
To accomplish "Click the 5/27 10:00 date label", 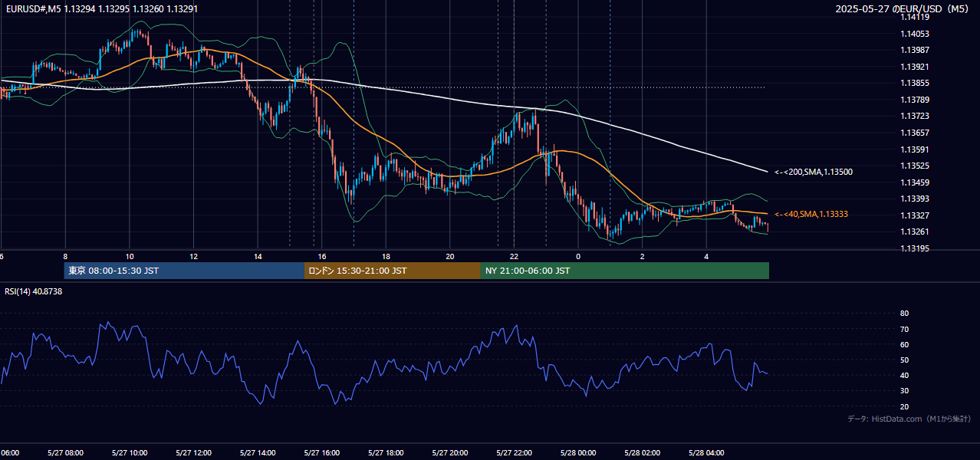I will click(x=130, y=452).
